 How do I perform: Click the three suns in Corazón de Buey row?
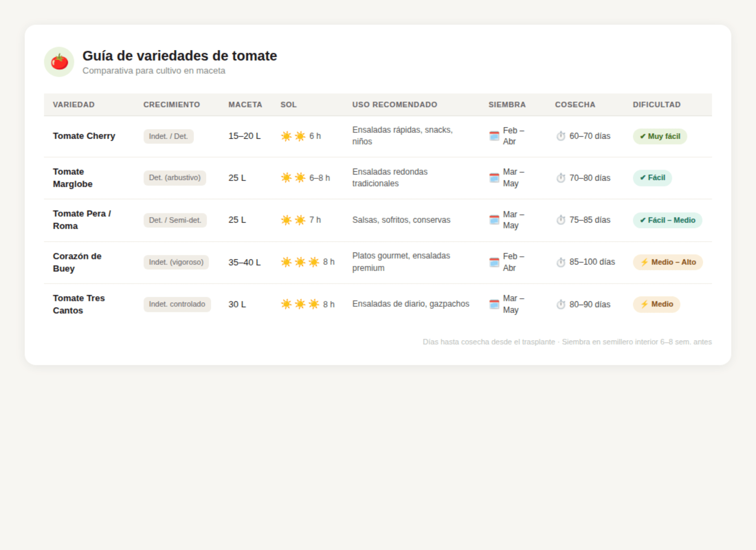[x=300, y=262]
